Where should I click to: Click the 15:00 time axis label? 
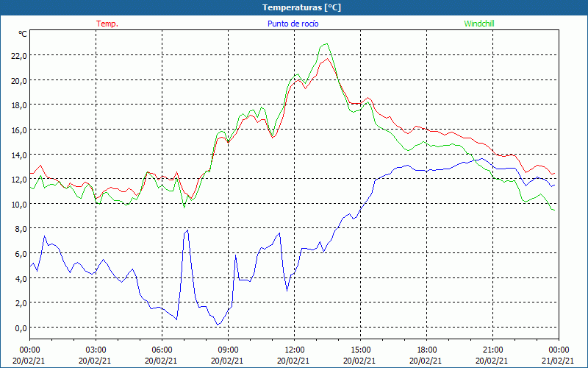pos(361,350)
